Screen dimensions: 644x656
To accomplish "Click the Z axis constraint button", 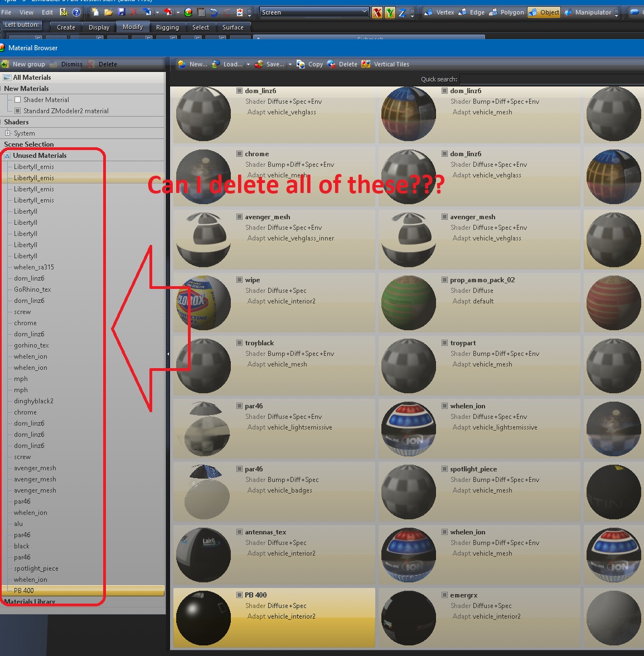I will (401, 12).
